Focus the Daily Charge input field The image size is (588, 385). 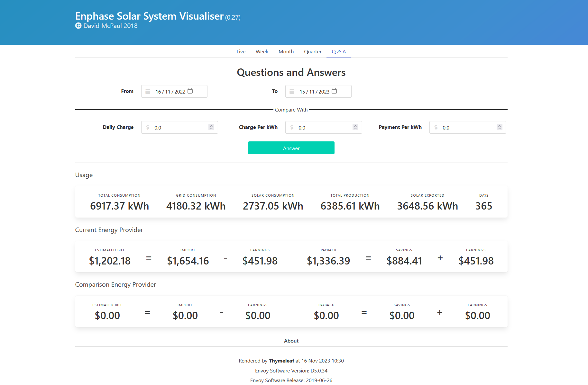179,127
